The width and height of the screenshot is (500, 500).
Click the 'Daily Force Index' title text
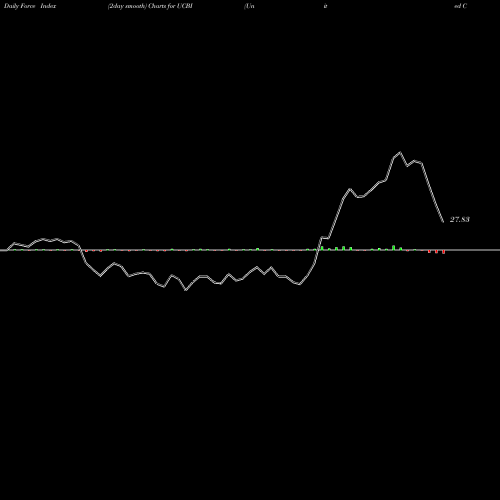(x=30, y=6)
